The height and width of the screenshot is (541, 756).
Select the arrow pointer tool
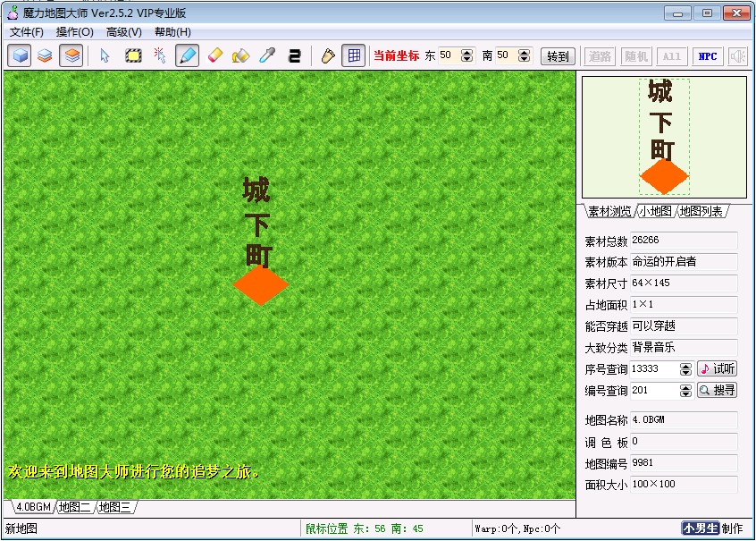click(105, 55)
